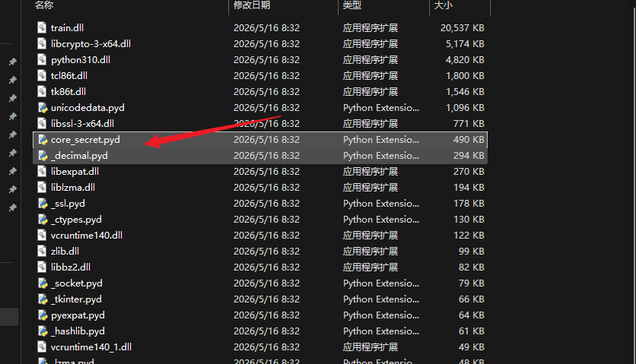Click the 194 KB size value
Image resolution: width=636 pixels, height=364 pixels.
coord(469,187)
